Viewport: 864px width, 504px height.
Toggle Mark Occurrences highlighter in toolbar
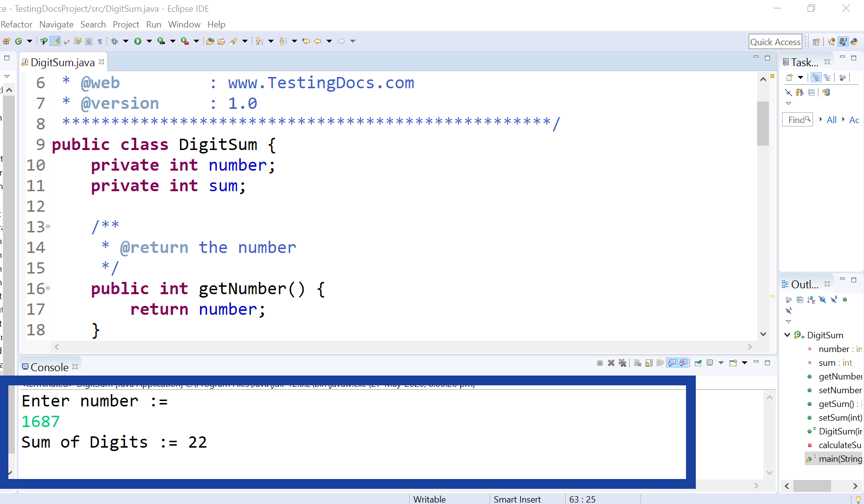click(55, 41)
